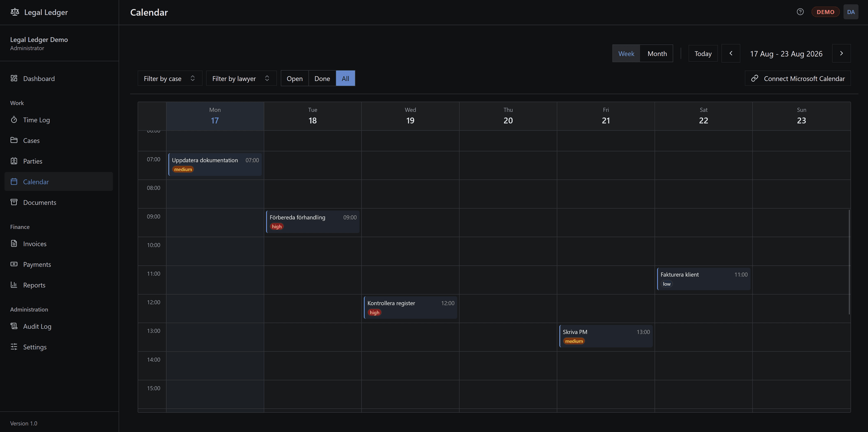Select the All tasks filter
The height and width of the screenshot is (432, 868).
pos(345,78)
